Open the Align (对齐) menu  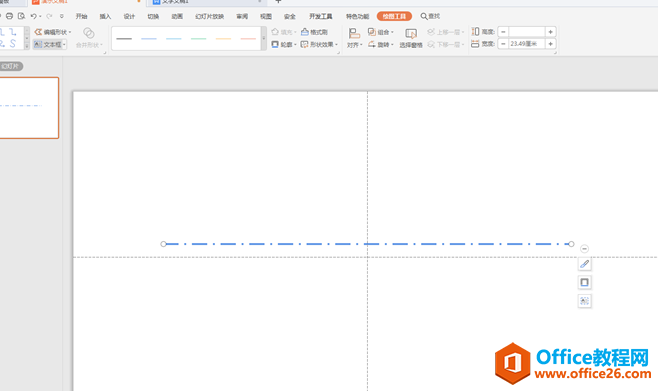[x=354, y=38]
